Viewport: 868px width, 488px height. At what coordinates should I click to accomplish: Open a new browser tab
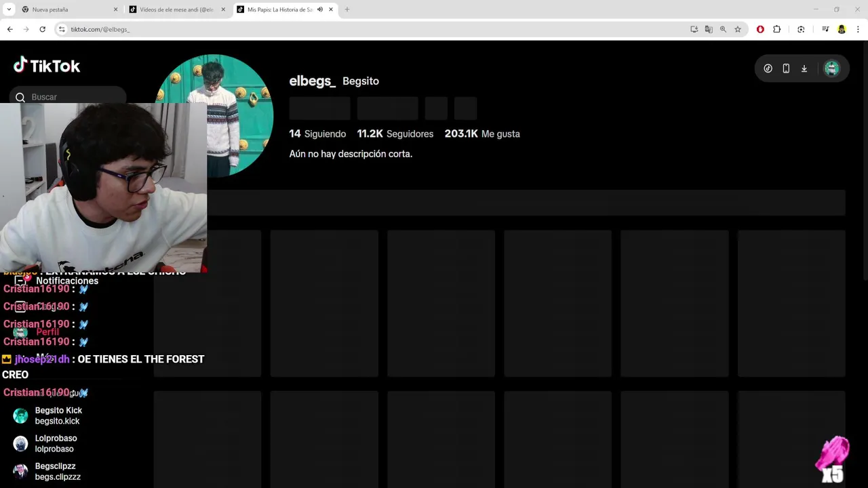click(347, 9)
